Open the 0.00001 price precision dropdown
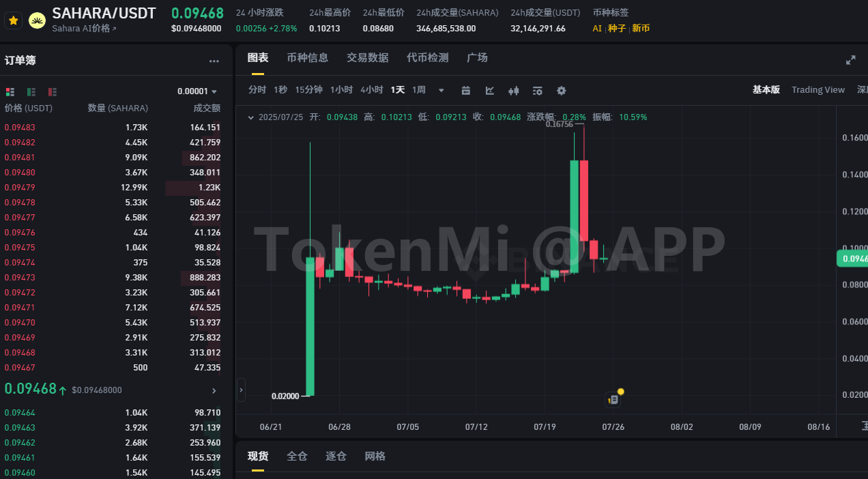 point(197,91)
